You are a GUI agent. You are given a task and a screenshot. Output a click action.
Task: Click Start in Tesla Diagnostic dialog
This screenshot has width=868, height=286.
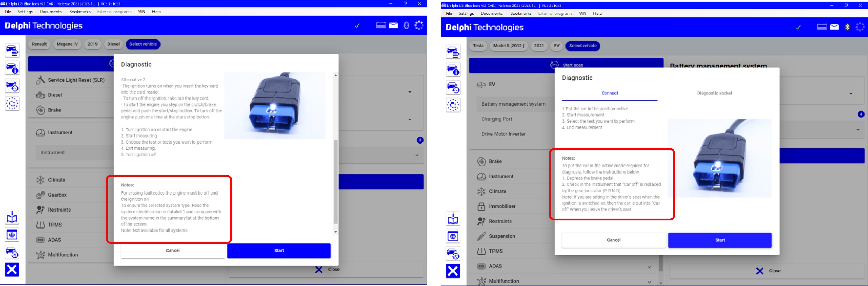[x=720, y=240]
